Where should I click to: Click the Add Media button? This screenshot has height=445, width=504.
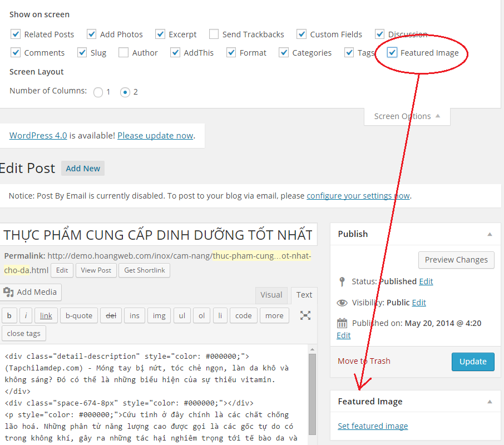(x=31, y=292)
